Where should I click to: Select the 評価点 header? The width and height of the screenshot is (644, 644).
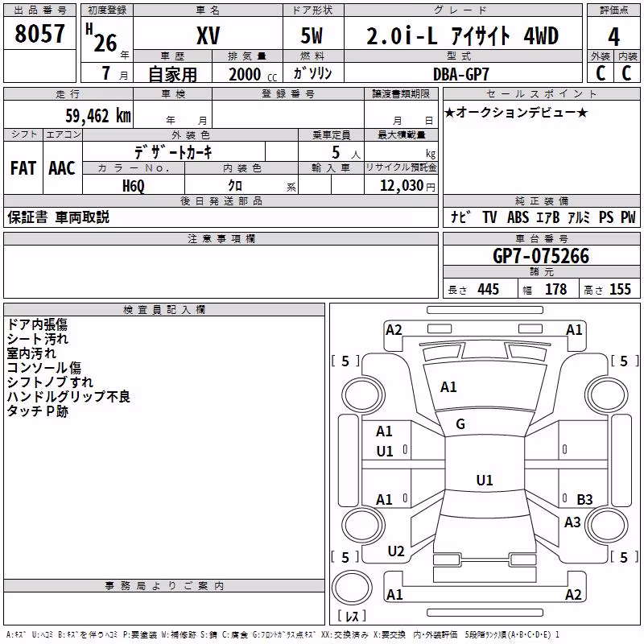(614, 10)
